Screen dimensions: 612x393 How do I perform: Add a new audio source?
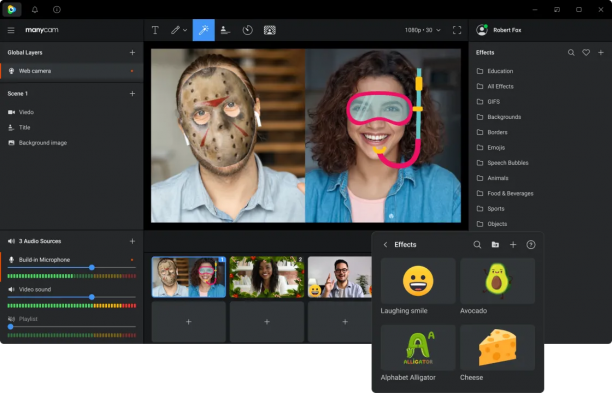(132, 241)
